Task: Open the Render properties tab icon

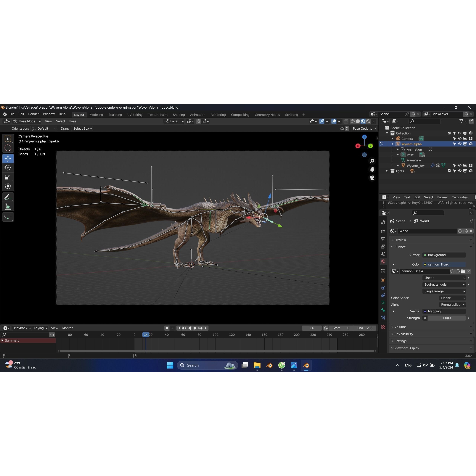Action: [x=383, y=231]
